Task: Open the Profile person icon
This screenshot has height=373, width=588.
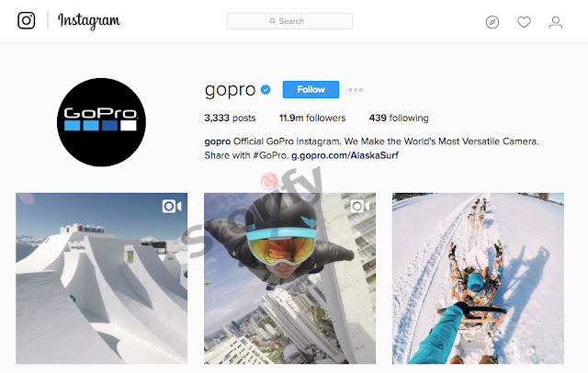Action: [x=555, y=22]
